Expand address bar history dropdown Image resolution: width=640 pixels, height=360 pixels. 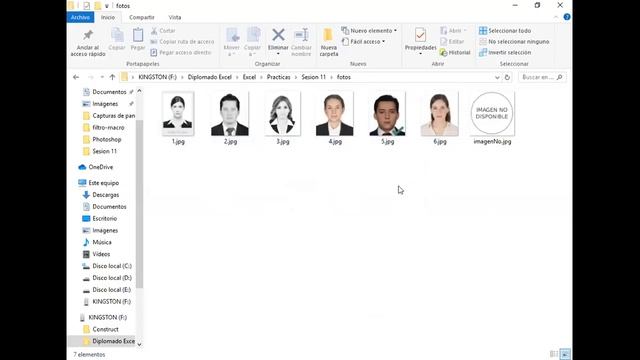click(x=497, y=77)
